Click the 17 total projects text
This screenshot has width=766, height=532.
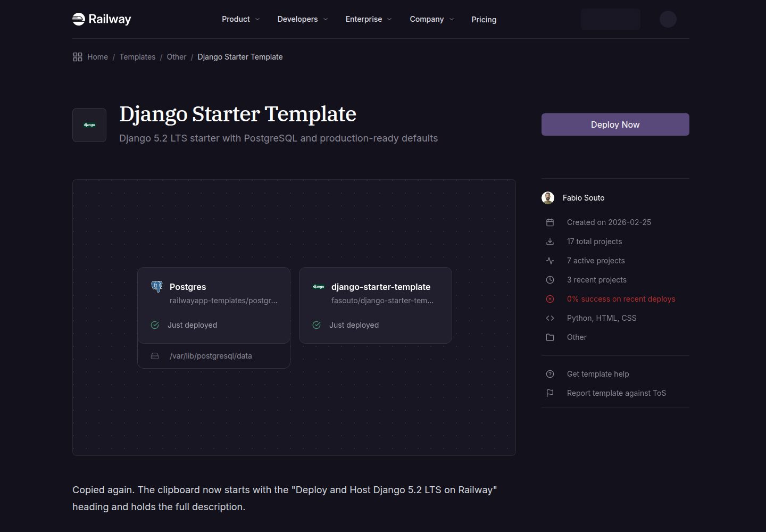[x=594, y=242]
